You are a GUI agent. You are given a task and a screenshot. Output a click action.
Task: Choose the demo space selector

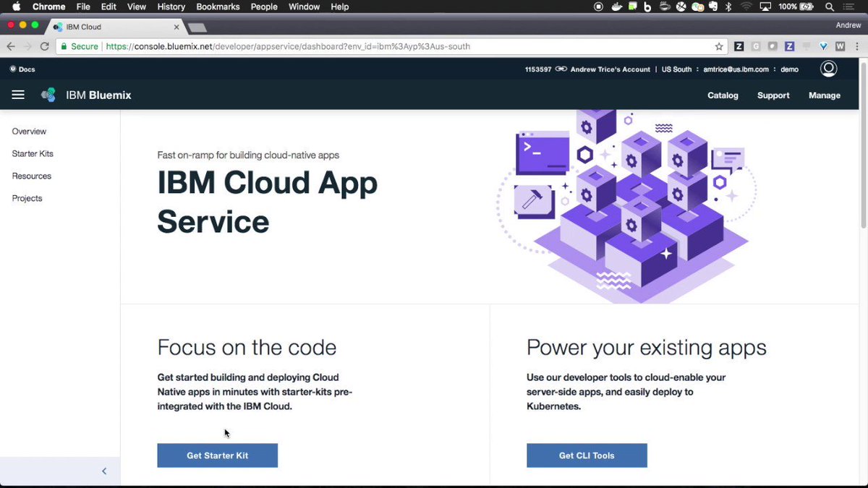789,69
